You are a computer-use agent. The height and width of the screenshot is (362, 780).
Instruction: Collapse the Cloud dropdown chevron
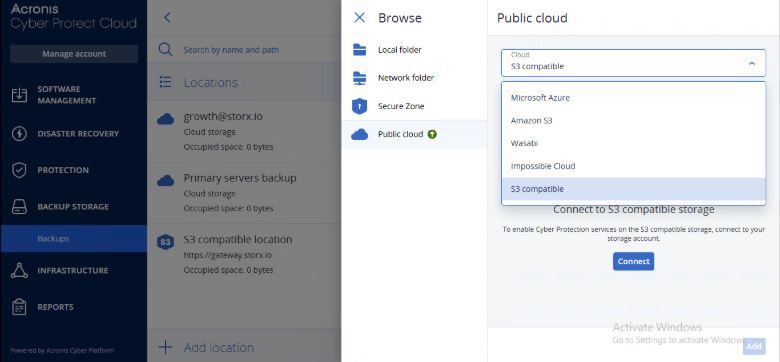pos(752,63)
